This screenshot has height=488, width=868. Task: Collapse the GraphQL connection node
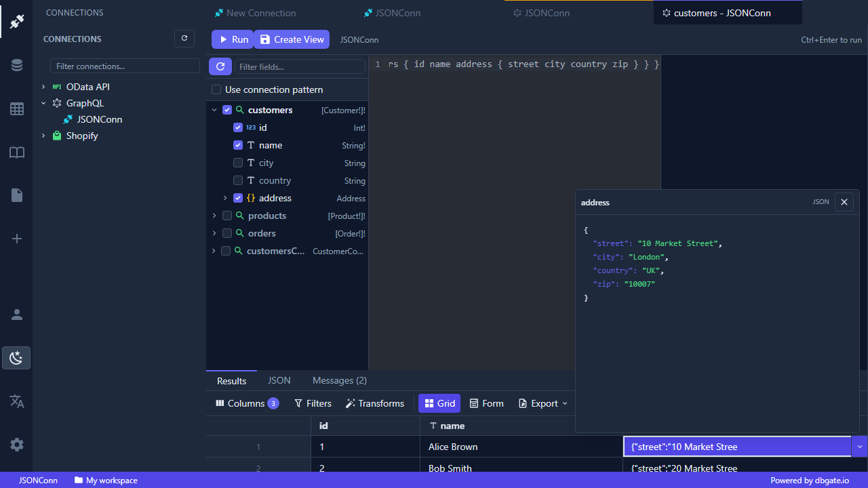43,103
